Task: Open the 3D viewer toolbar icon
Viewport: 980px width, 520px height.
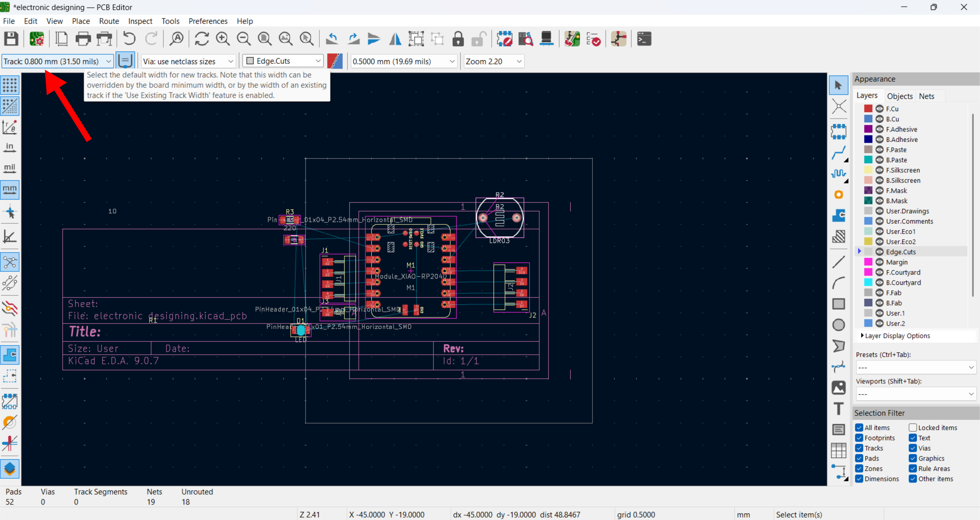Action: [x=546, y=39]
